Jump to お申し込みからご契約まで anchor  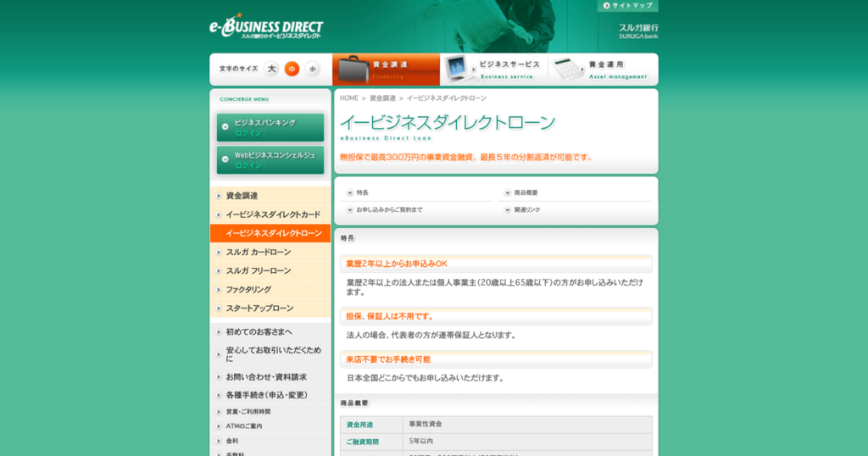click(388, 210)
